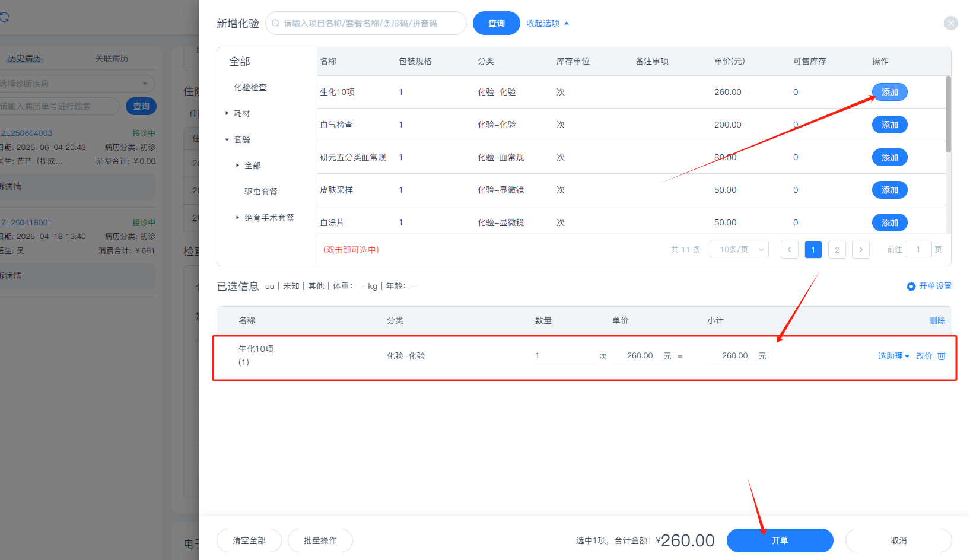
Task: Click 皮肤采样 name cell
Action: point(336,190)
